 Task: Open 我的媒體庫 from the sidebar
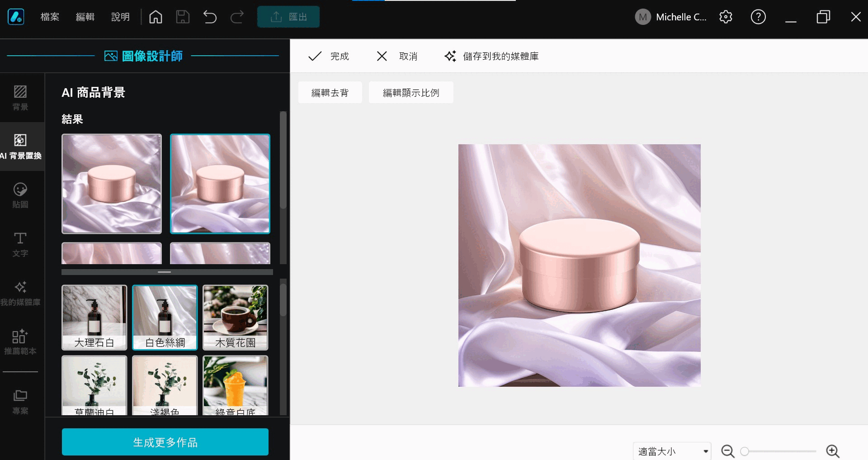point(20,293)
